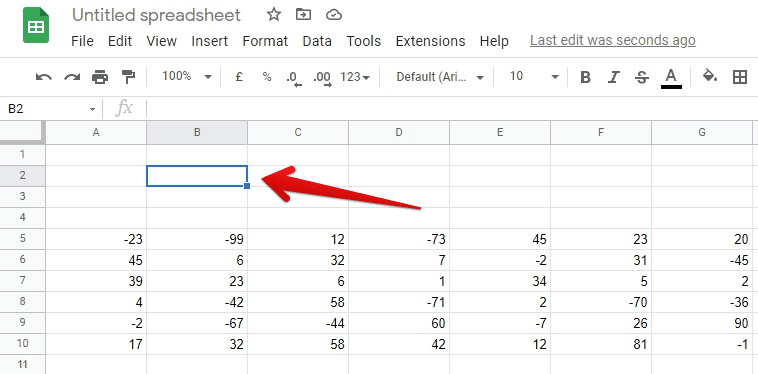The width and height of the screenshot is (758, 374).
Task: Click the move to folder icon
Action: coord(304,15)
